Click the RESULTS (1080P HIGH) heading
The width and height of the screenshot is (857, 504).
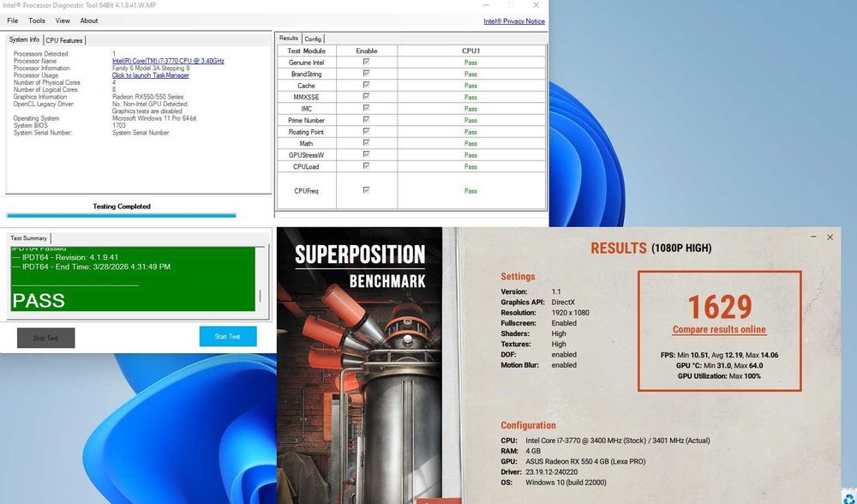tap(651, 249)
